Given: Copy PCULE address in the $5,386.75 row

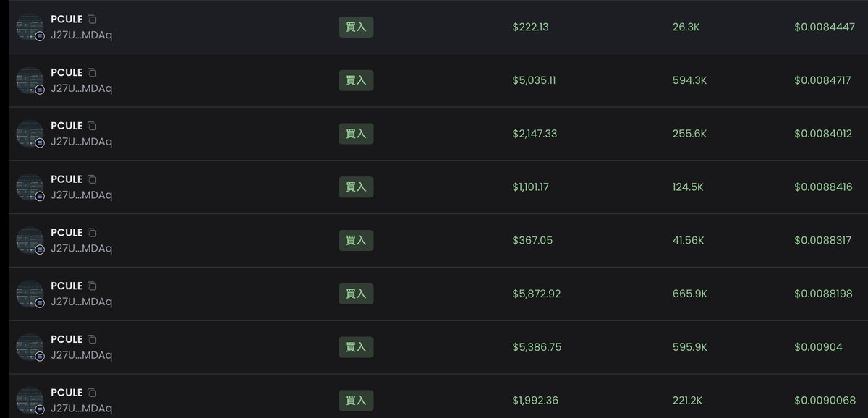Looking at the screenshot, I should pyautogui.click(x=92, y=340).
